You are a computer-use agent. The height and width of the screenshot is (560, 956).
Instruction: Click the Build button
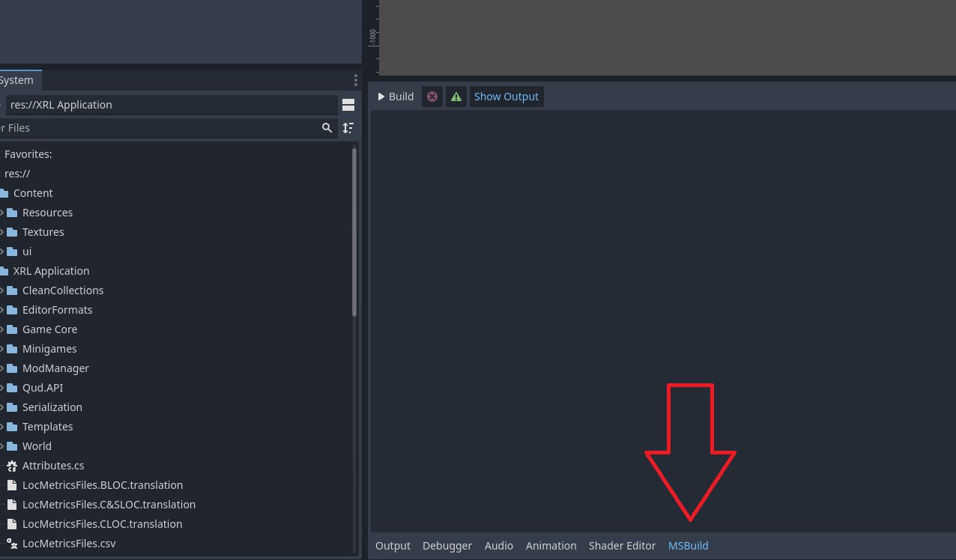(396, 97)
